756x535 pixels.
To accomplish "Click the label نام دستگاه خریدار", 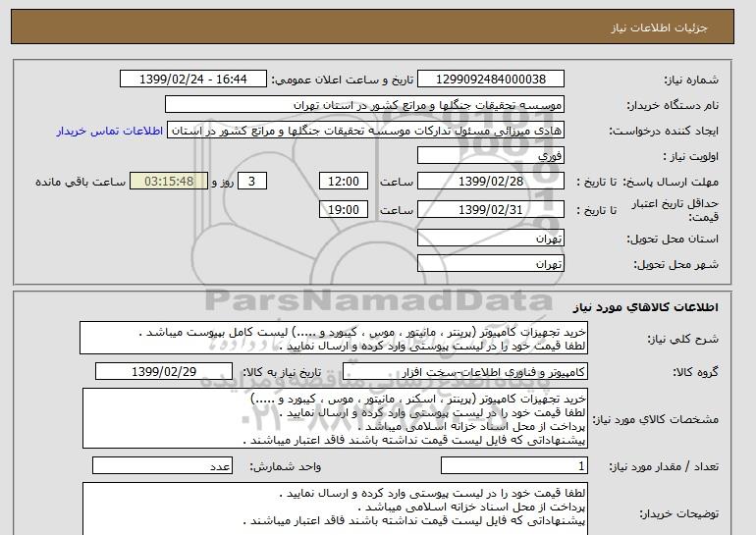I will point(673,106).
